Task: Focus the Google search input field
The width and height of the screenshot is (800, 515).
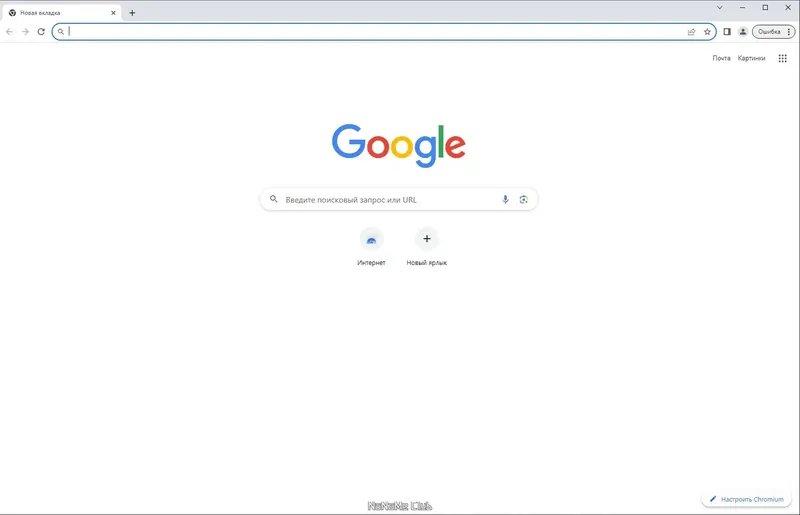Action: pos(390,200)
